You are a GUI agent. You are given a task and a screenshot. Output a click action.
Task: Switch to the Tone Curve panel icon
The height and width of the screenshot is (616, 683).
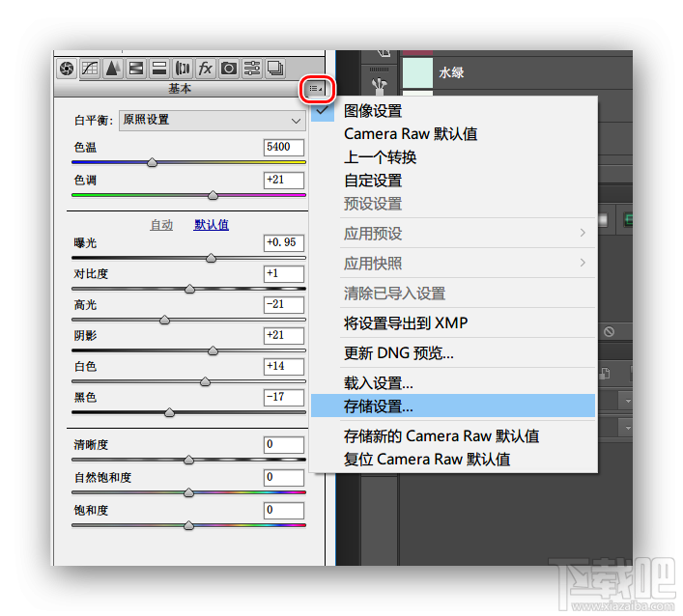click(90, 69)
